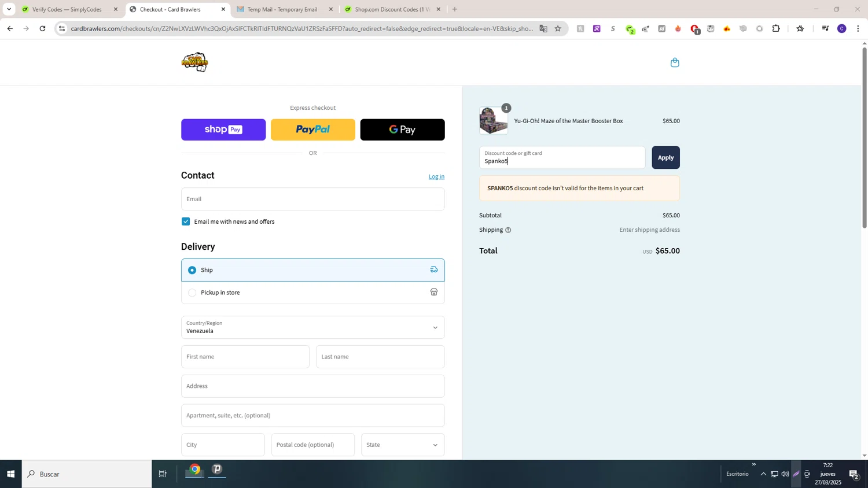Screen dimensions: 868x488
Task: Open the Country/Region dropdown
Action: pyautogui.click(x=312, y=327)
